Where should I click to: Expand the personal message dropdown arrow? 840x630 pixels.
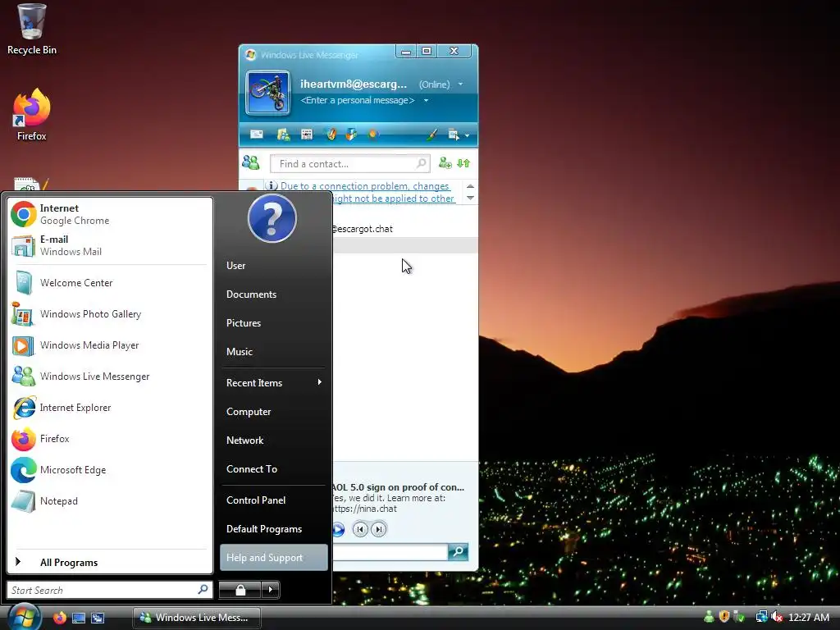(426, 100)
